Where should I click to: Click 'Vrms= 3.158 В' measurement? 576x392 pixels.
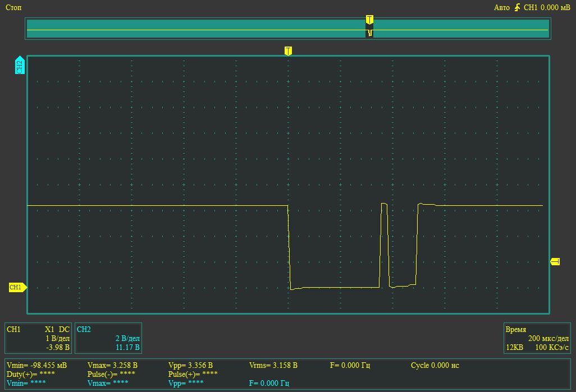[273, 365]
